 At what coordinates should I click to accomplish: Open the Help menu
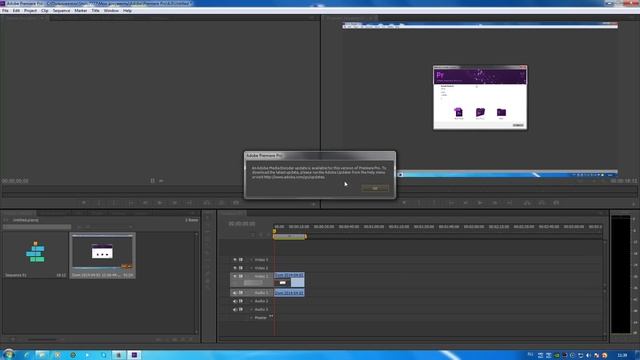click(127, 11)
